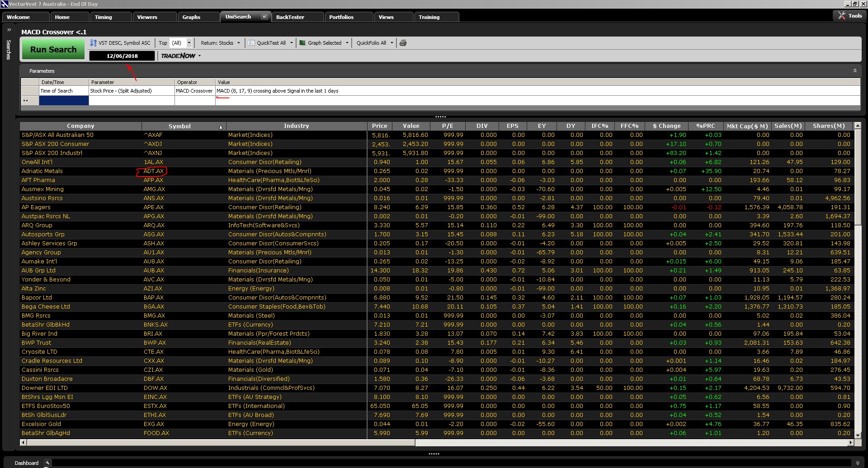
Task: Click the ADT.AX symbol cell
Action: 154,171
